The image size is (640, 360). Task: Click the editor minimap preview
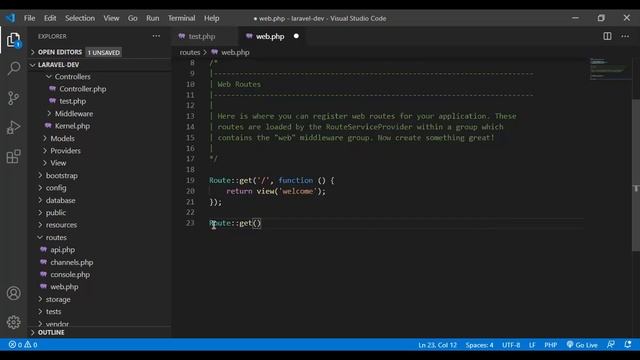(610, 69)
